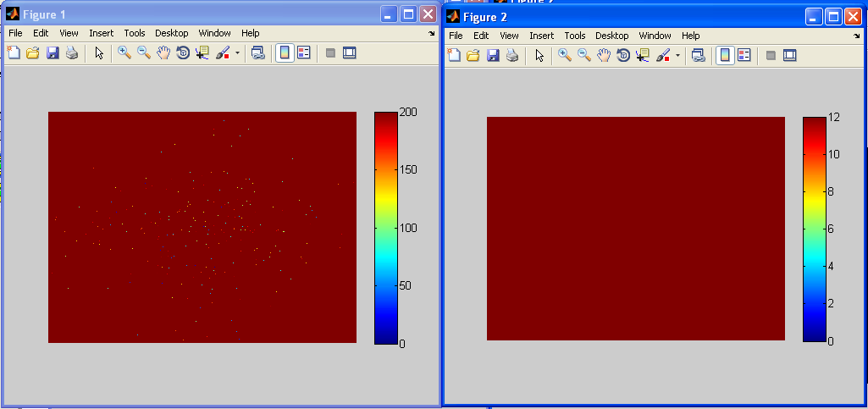Open Help menu in Figure 2

[691, 36]
